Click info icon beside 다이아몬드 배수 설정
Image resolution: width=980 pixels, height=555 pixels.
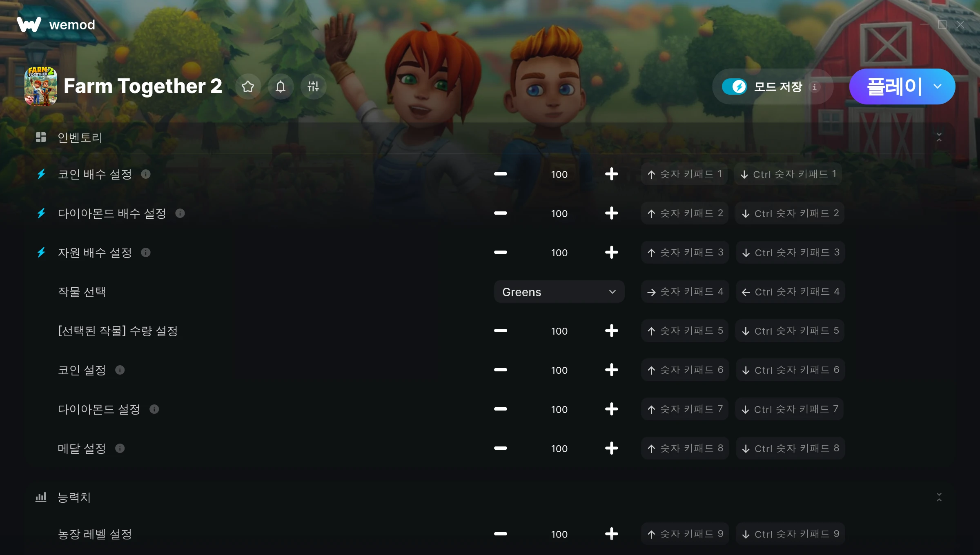tap(180, 213)
